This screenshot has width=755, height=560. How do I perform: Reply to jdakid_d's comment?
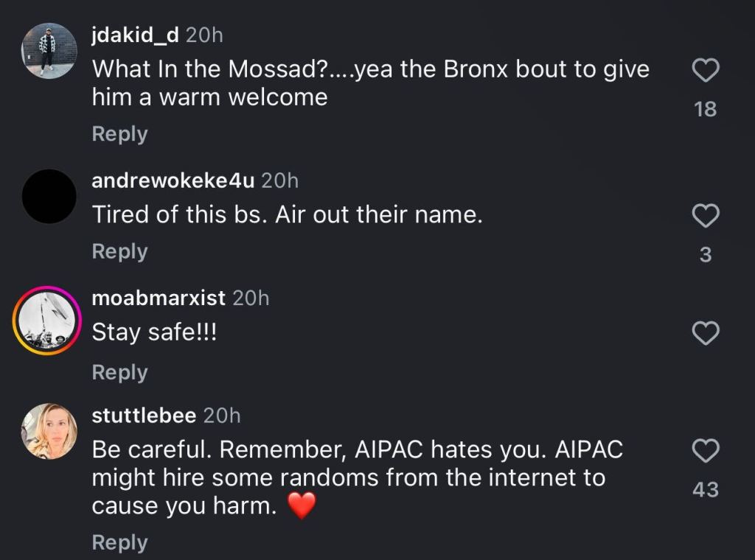click(x=119, y=134)
